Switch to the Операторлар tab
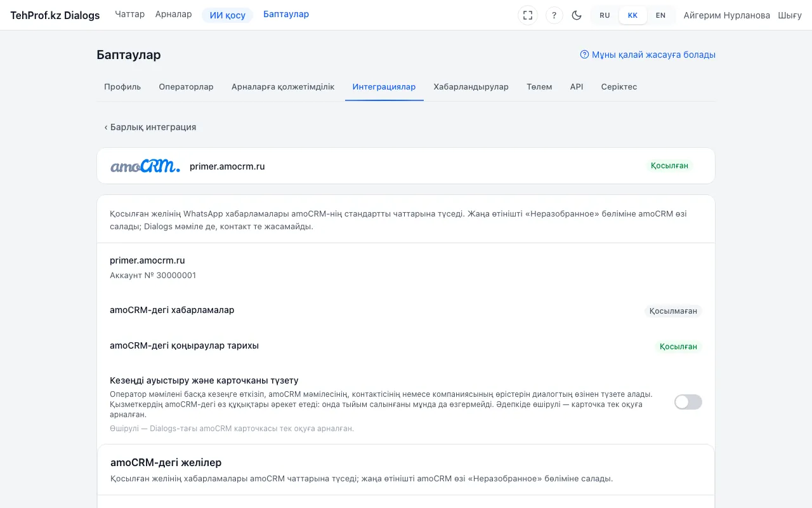 pos(186,87)
